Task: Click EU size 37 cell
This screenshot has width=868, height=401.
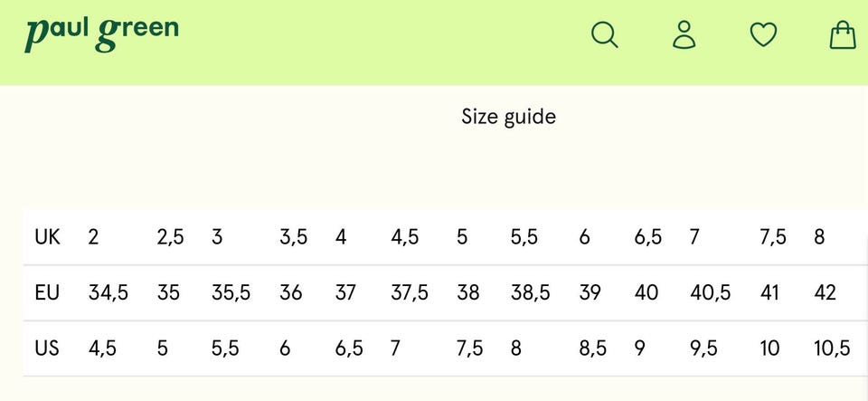Action: coord(345,292)
